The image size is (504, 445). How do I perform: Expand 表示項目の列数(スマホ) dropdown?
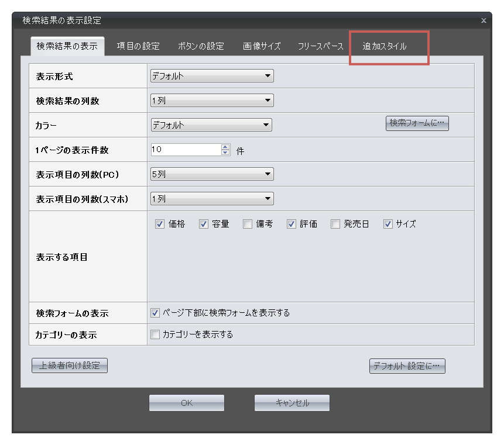coord(212,199)
